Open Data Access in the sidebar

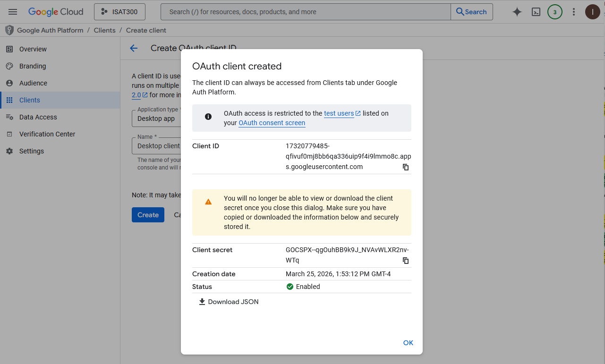tap(38, 117)
